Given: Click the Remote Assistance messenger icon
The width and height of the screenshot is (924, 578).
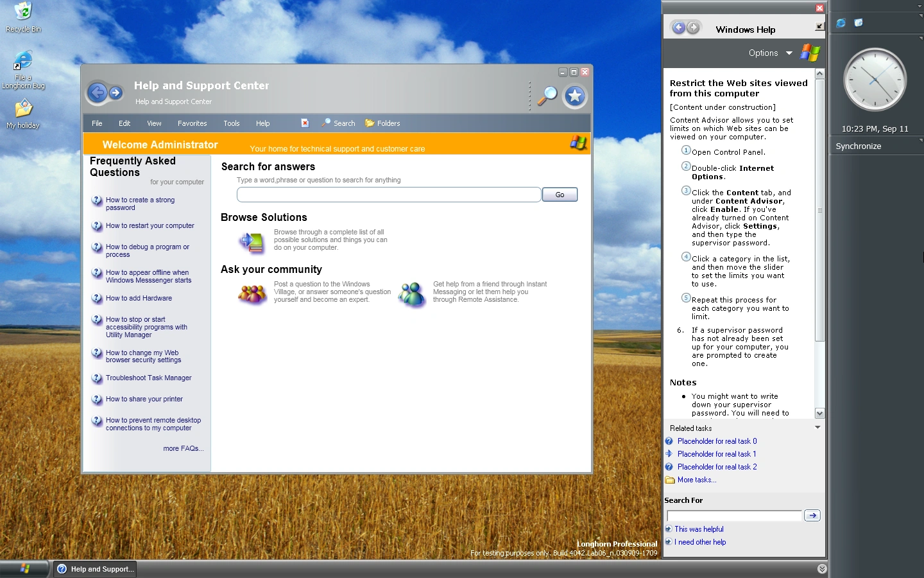Looking at the screenshot, I should click(411, 294).
